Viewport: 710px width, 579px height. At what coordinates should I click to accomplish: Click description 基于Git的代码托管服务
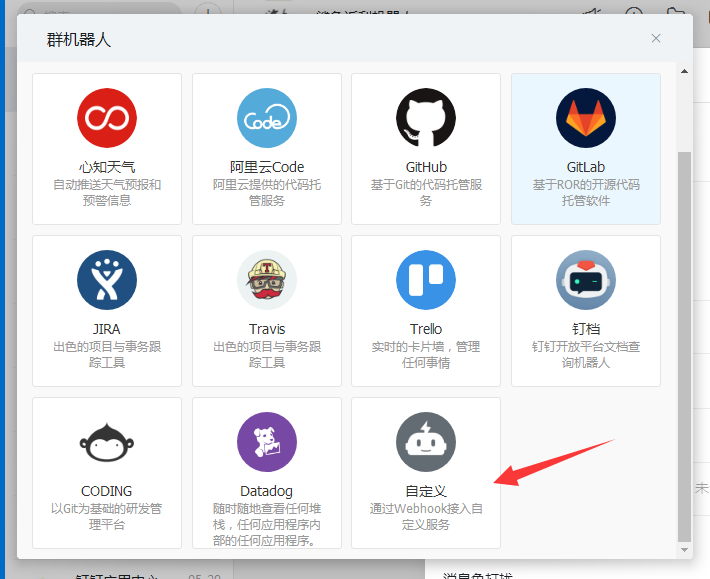click(426, 192)
